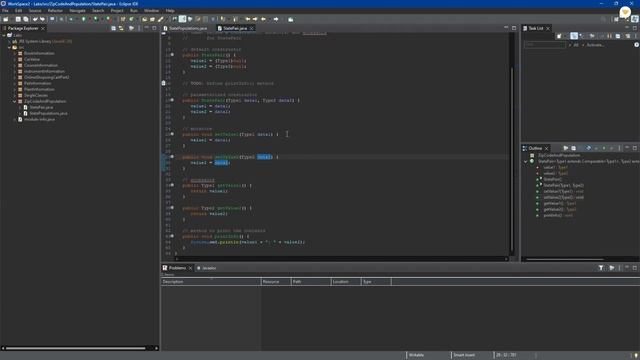Click the New file toolbar icon

click(x=6, y=19)
